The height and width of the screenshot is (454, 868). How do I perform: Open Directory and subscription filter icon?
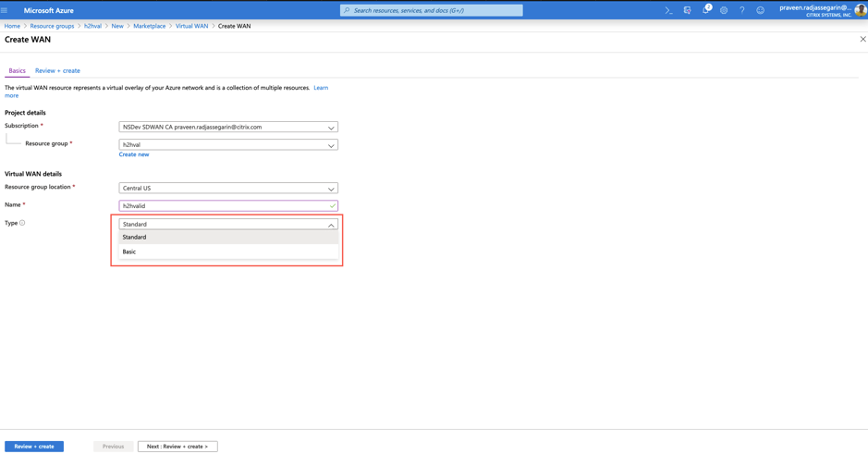point(687,10)
